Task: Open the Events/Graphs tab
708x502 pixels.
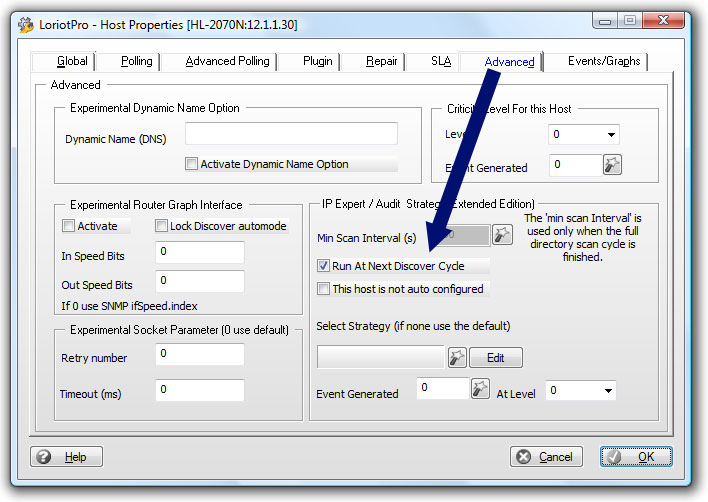Action: pyautogui.click(x=596, y=61)
